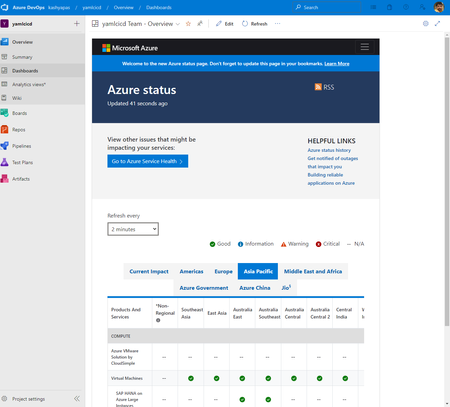Open the more actions ellipsis in dashboard toolbar
Screen dimensions: 450x407
[x=277, y=24]
